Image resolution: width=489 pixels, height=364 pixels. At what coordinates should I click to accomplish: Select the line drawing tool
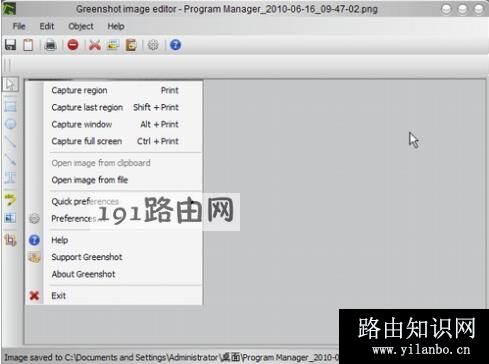pyautogui.click(x=10, y=141)
